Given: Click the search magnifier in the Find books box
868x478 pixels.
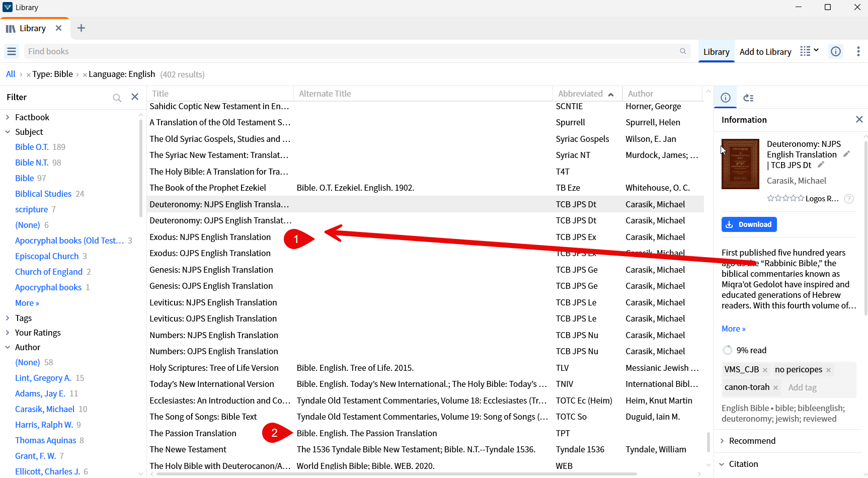Looking at the screenshot, I should (683, 51).
